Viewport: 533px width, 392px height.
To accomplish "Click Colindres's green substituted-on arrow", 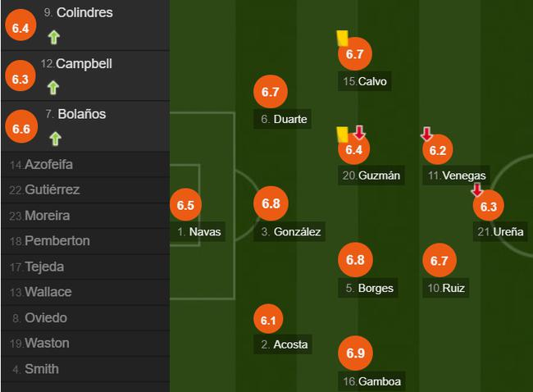I will (x=53, y=36).
